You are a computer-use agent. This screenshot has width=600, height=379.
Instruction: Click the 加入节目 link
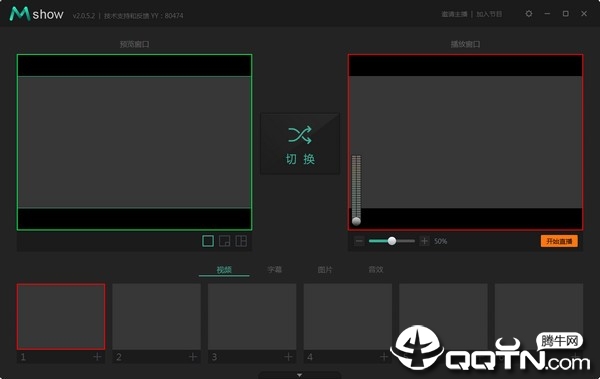489,14
